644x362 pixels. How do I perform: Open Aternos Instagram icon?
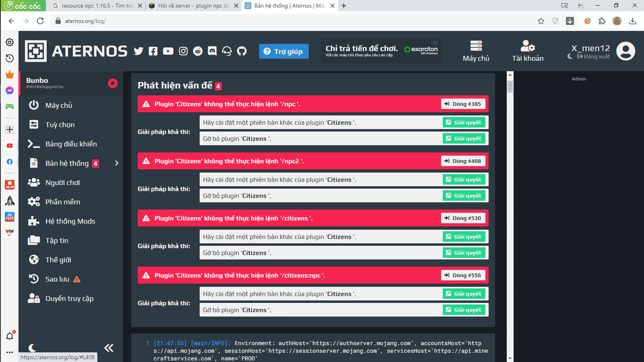[183, 51]
